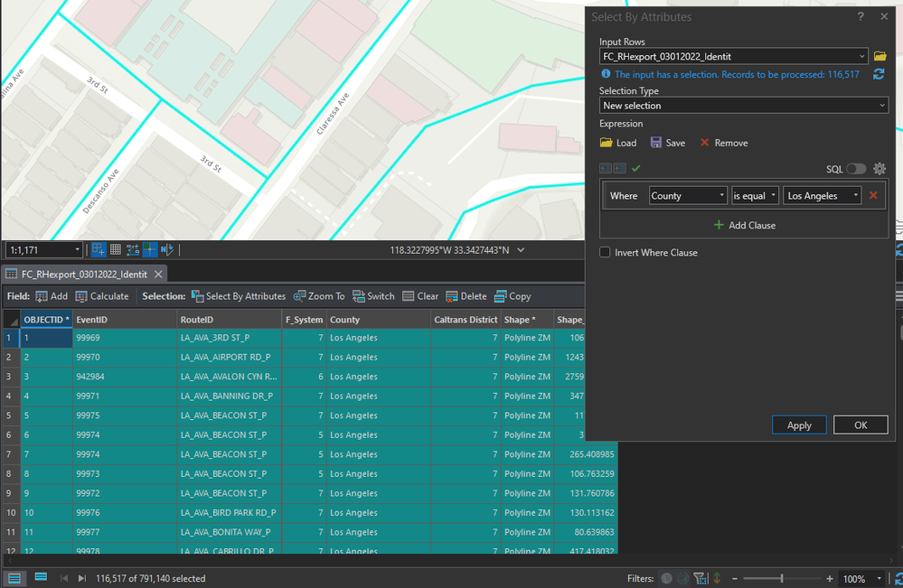This screenshot has width=903, height=588.
Task: Expand the County field dropdown
Action: (x=687, y=196)
